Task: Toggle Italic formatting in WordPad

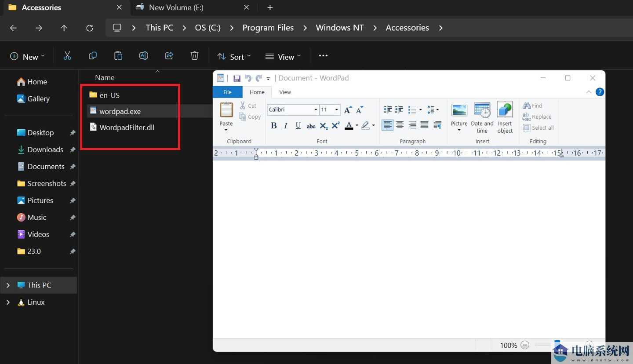Action: tap(286, 126)
